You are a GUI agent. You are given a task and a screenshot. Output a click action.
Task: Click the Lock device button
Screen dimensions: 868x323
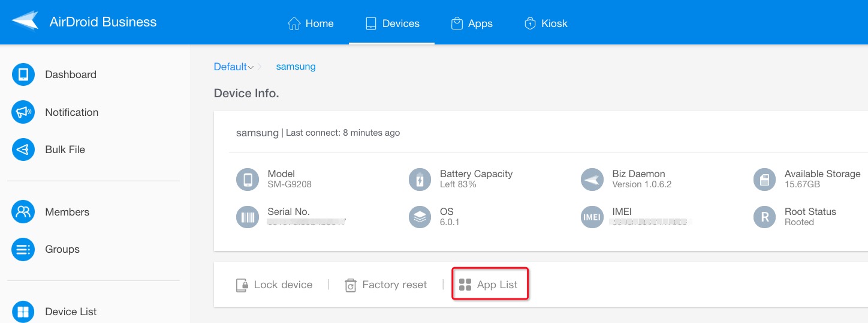[x=274, y=285]
